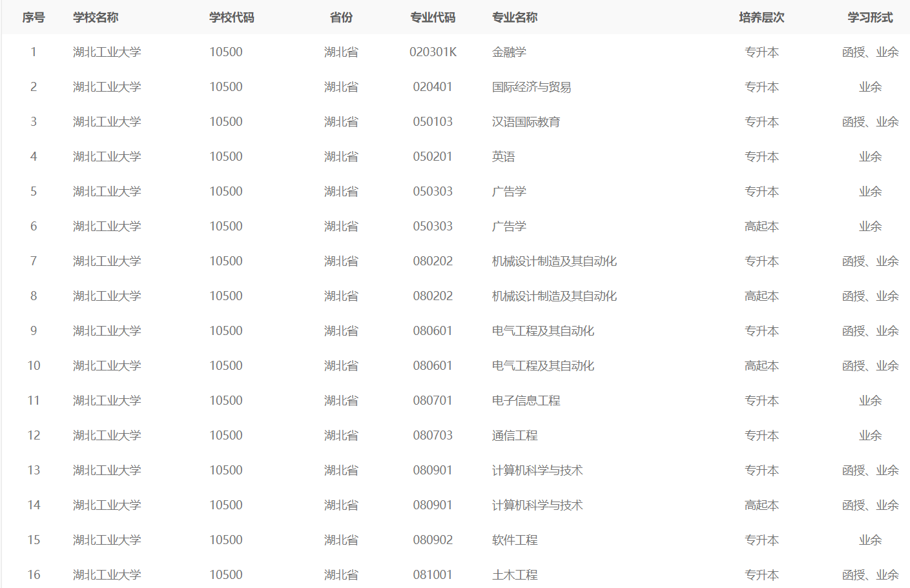The image size is (910, 588).
Task: Click the 培养层次 column header
Action: 761,17
